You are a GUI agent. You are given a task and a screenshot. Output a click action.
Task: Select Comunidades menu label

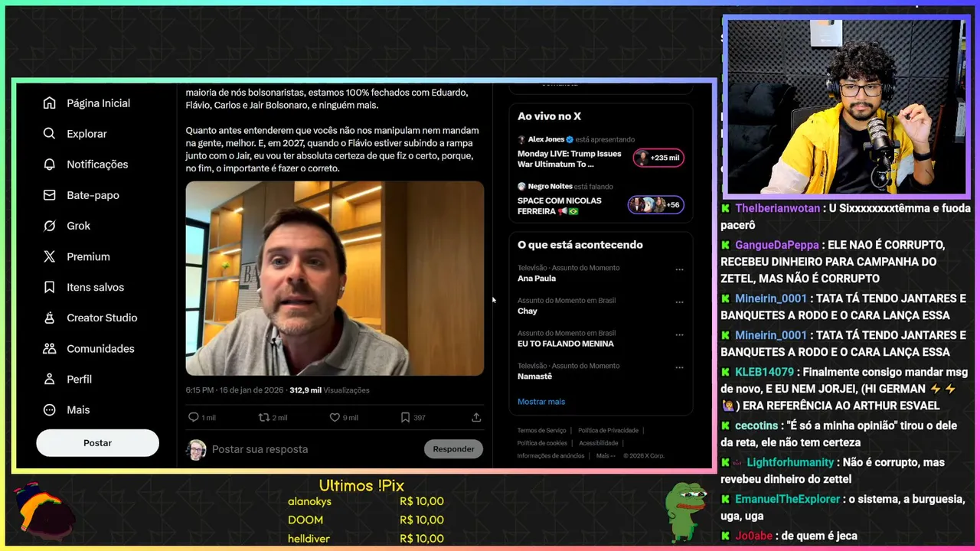(x=100, y=348)
